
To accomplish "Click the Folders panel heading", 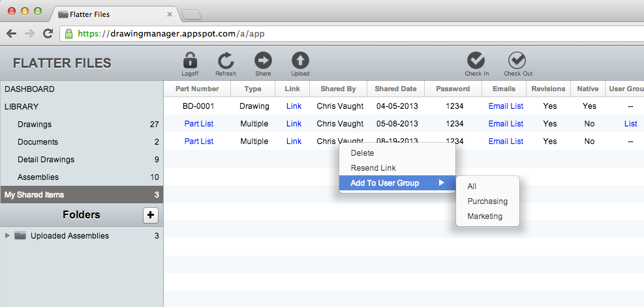I will (x=82, y=214).
